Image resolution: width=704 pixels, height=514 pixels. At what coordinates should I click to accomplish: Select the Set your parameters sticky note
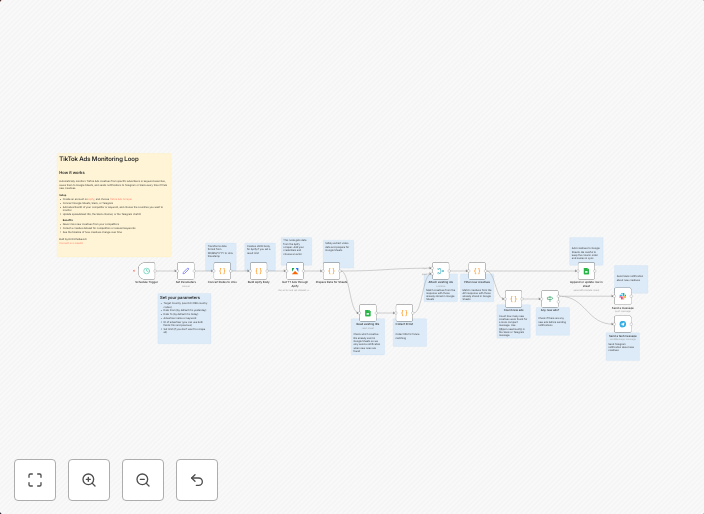pyautogui.click(x=185, y=319)
